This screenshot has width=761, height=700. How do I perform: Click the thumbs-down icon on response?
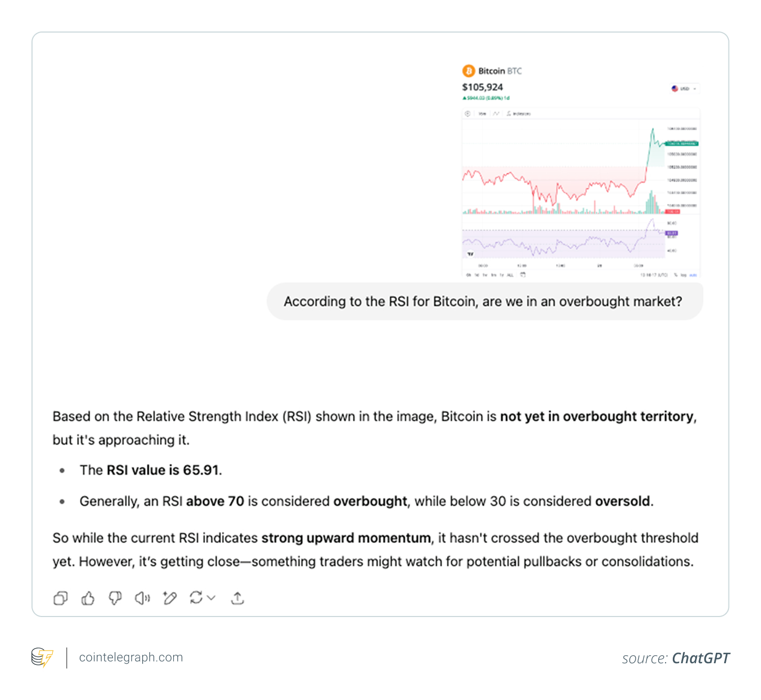point(116,598)
